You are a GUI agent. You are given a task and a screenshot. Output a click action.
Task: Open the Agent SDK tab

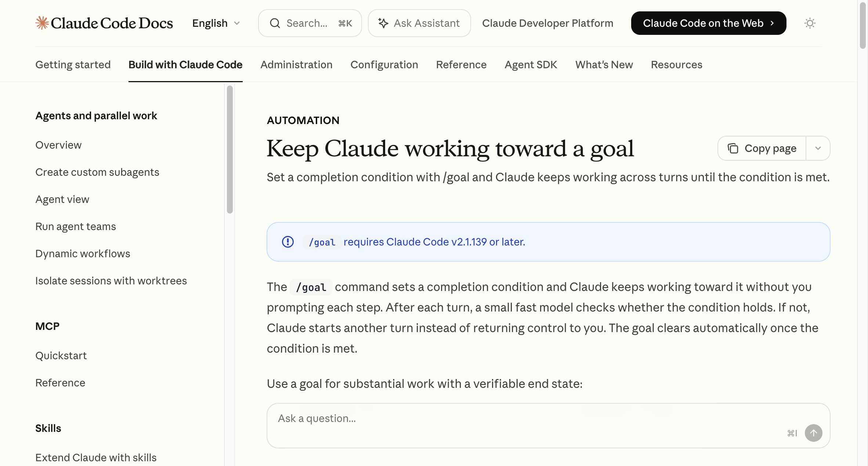[531, 65]
